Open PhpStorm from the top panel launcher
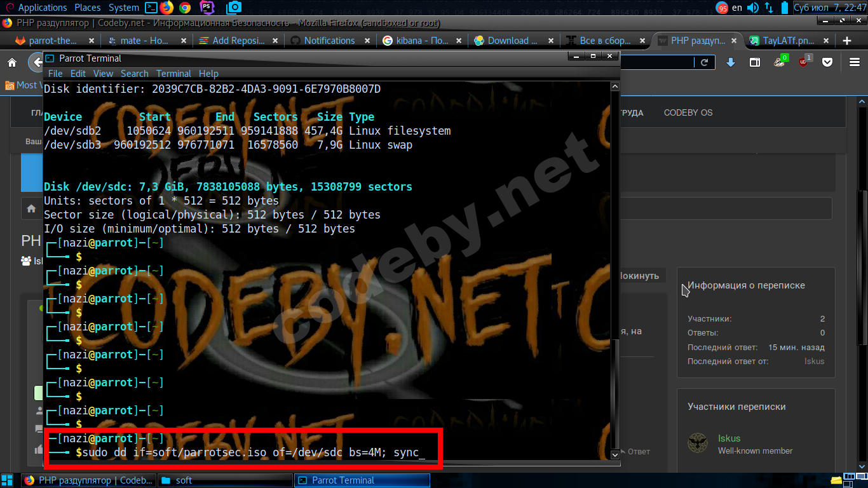Screen dimensions: 868x488 point(207,8)
